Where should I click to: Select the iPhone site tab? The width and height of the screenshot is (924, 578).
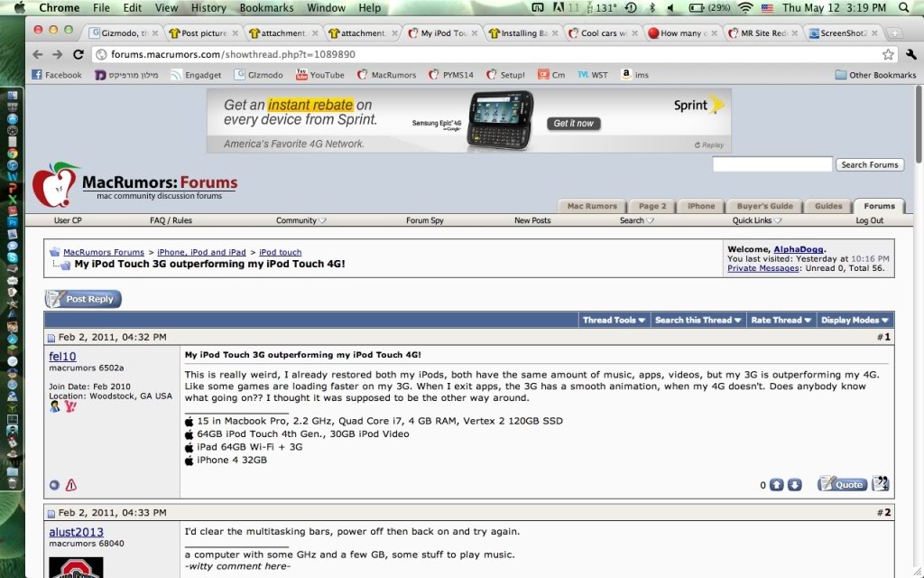[700, 206]
